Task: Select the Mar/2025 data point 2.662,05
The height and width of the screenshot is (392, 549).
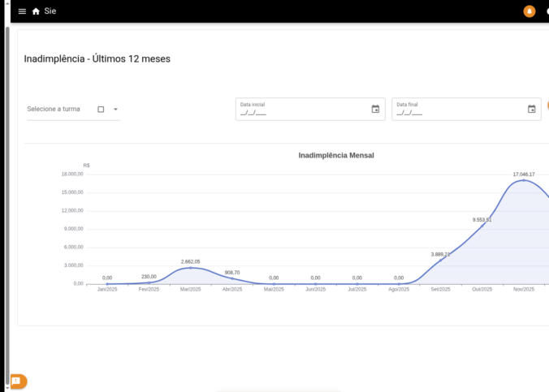Action: pos(190,268)
